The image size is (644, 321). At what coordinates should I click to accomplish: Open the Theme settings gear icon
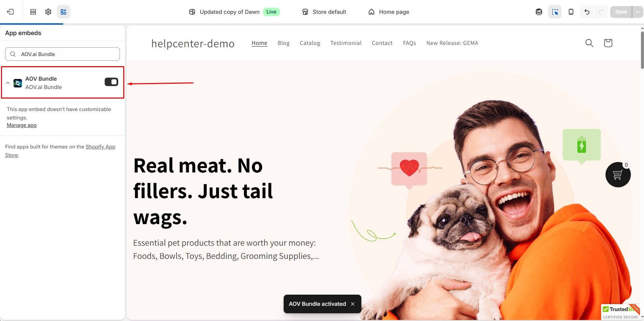48,12
